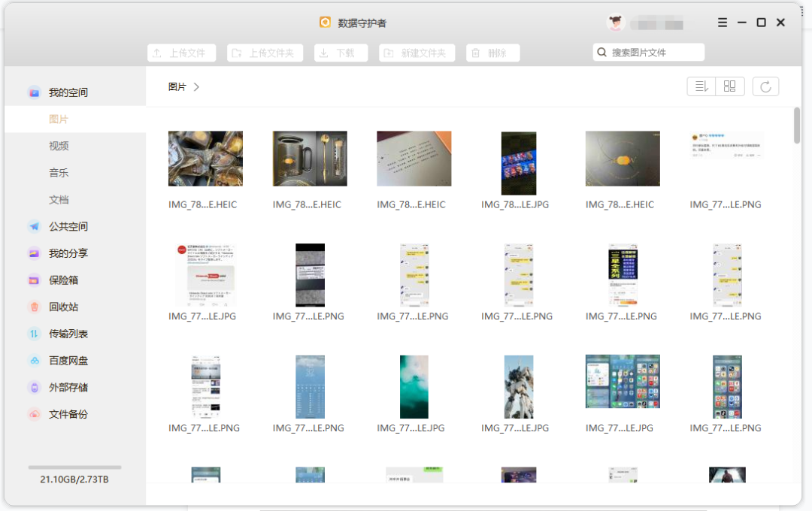Click the My Shares (我的分享) icon
812x511 pixels.
34,254
